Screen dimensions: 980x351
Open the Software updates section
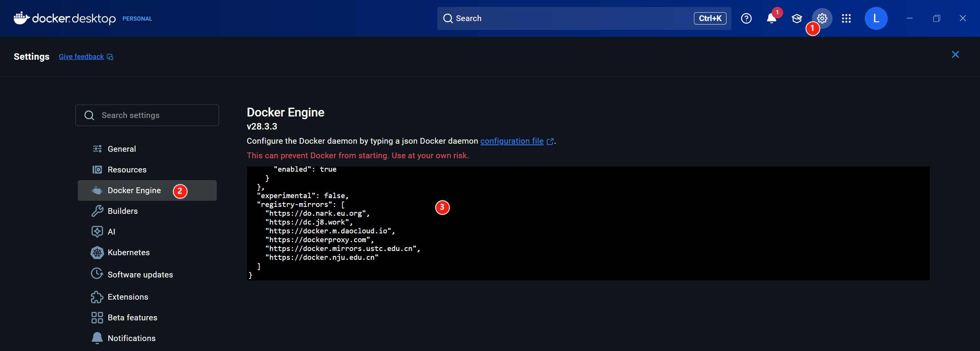coord(147,274)
